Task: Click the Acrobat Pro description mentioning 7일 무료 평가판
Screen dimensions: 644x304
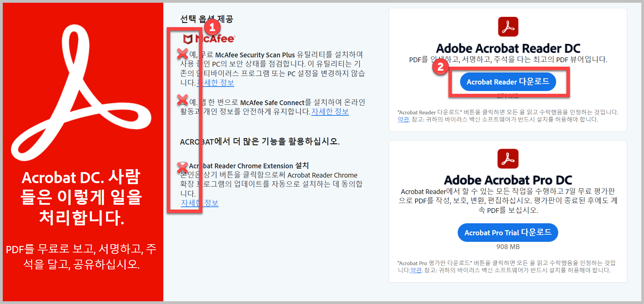Action: coord(508,201)
